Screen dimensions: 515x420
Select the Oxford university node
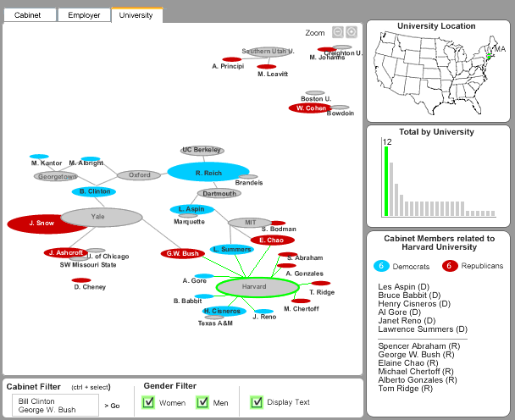pos(139,175)
